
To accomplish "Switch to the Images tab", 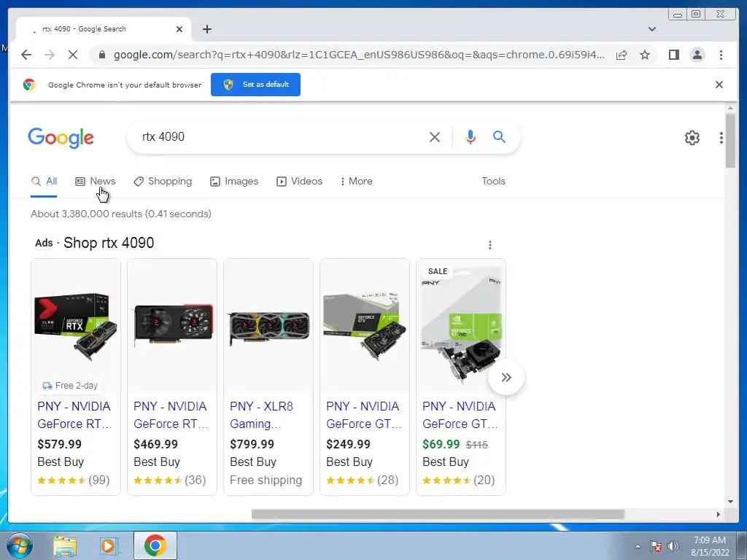I will (234, 182).
